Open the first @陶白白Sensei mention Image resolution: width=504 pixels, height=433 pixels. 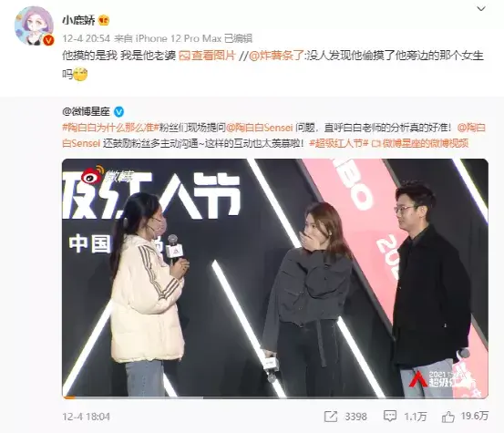(x=260, y=128)
